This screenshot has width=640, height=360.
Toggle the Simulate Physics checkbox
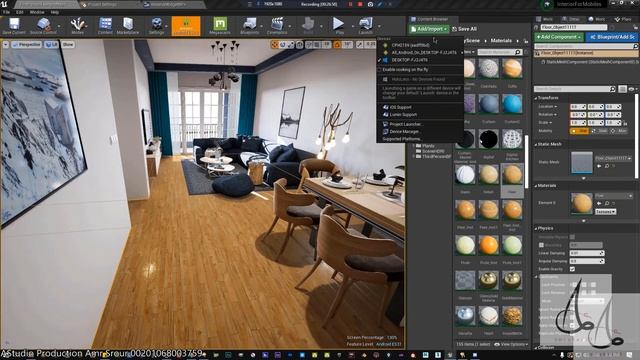(x=572, y=237)
